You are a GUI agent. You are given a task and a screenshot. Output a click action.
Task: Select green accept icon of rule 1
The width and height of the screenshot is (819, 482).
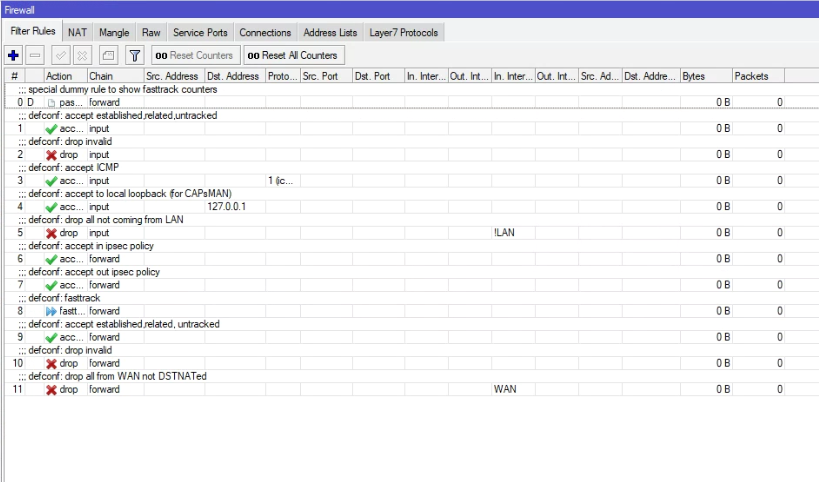click(51, 128)
